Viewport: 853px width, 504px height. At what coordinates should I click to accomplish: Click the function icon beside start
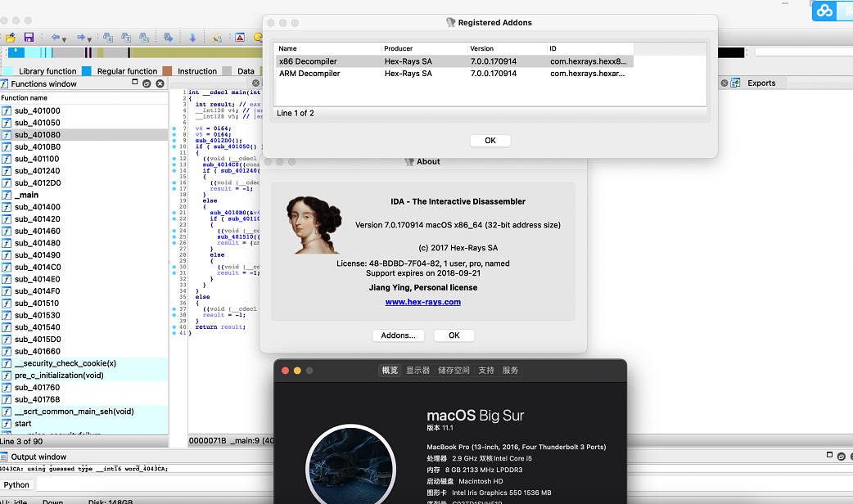(7, 424)
